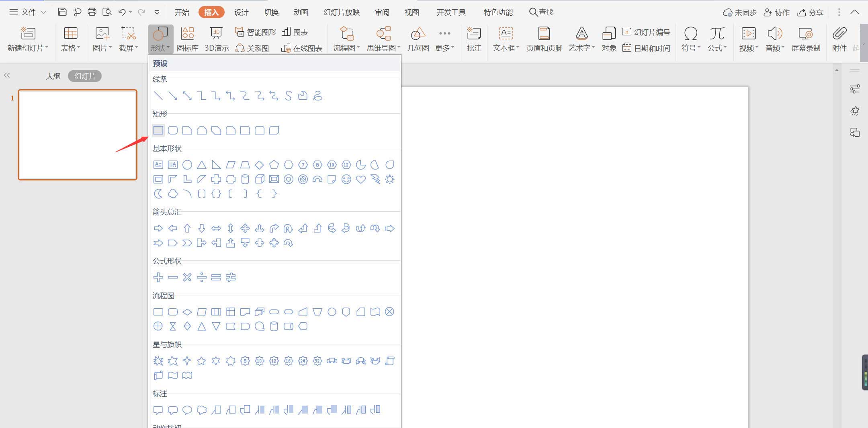Insert a 3D演示 object

(x=217, y=39)
